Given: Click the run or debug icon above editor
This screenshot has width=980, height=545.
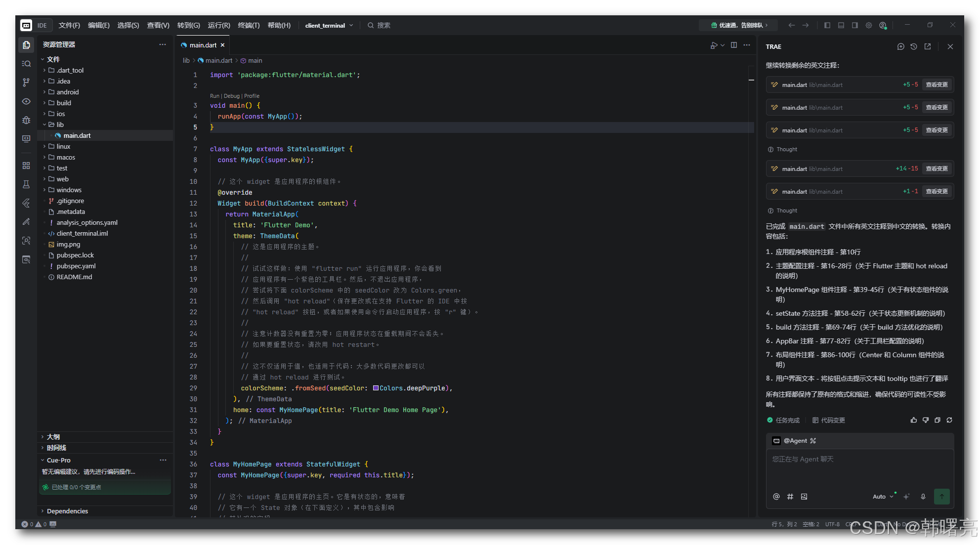Looking at the screenshot, I should click(x=714, y=45).
